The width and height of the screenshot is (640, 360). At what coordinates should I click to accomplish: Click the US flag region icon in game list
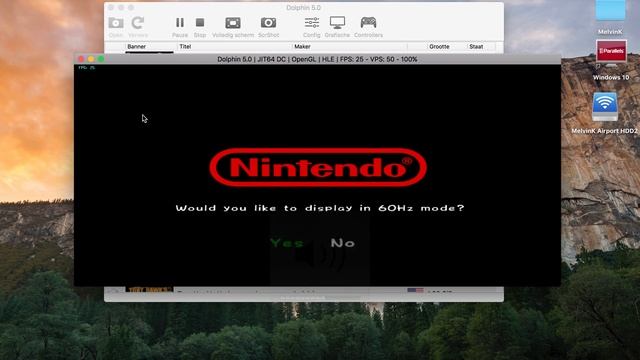(x=415, y=290)
